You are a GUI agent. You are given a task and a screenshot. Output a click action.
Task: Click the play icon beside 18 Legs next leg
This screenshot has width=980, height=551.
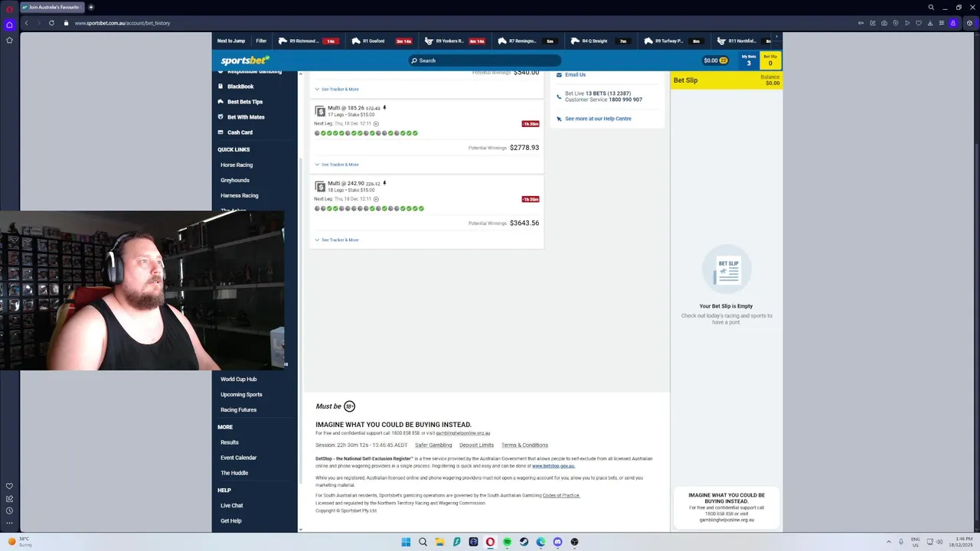click(x=376, y=199)
